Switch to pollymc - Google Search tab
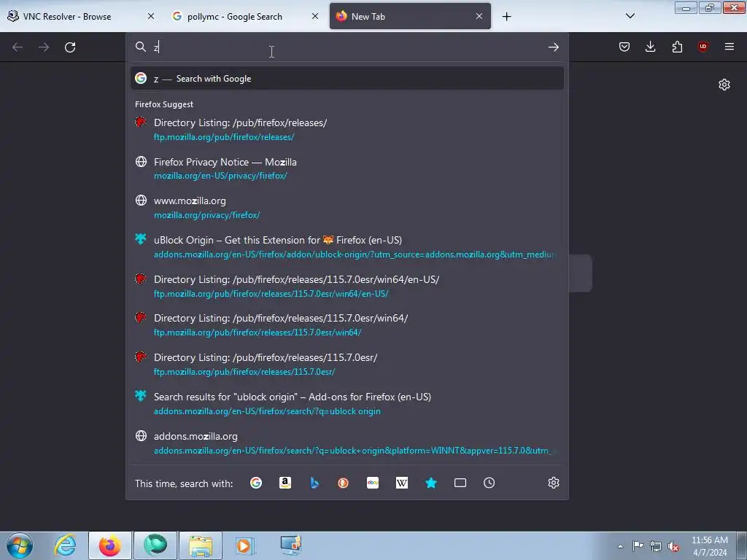747x560 pixels. (x=245, y=16)
